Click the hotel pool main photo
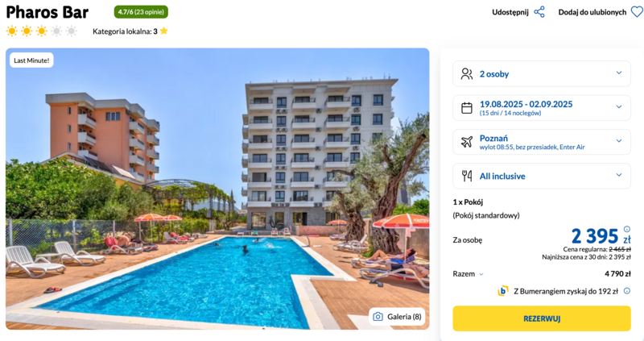Screen dimensions: 644x341 point(217,189)
